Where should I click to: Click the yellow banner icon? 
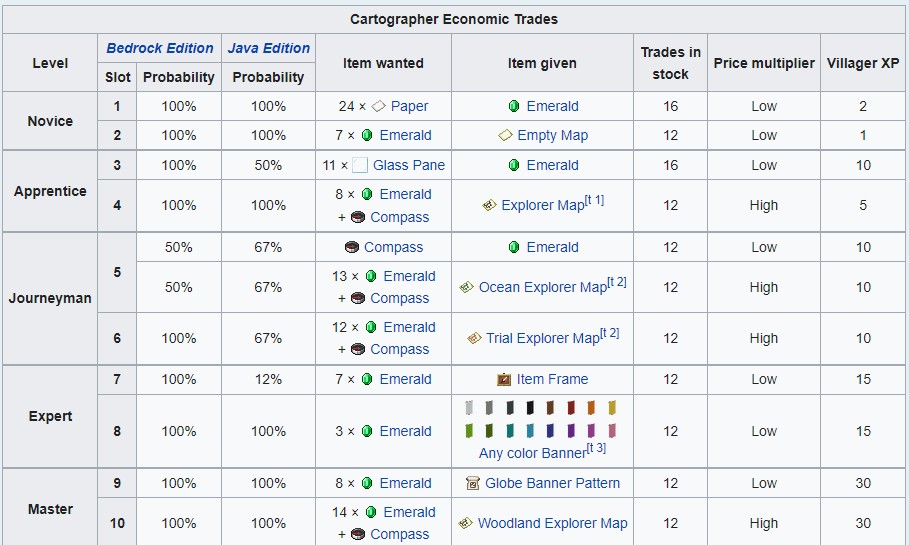pyautogui.click(x=612, y=408)
